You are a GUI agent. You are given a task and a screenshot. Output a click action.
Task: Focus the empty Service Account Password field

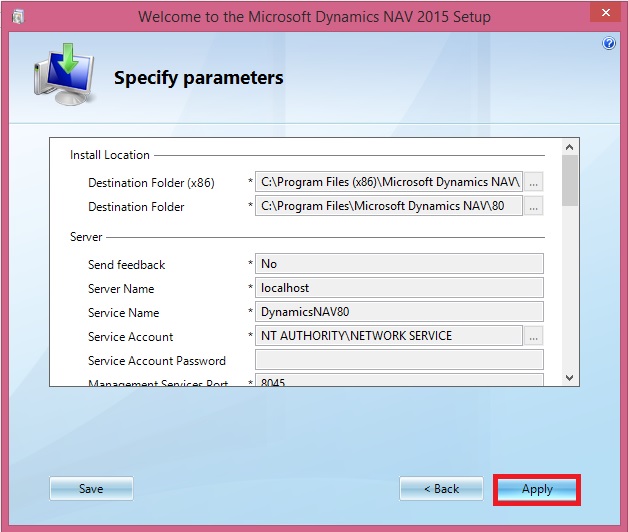click(398, 360)
